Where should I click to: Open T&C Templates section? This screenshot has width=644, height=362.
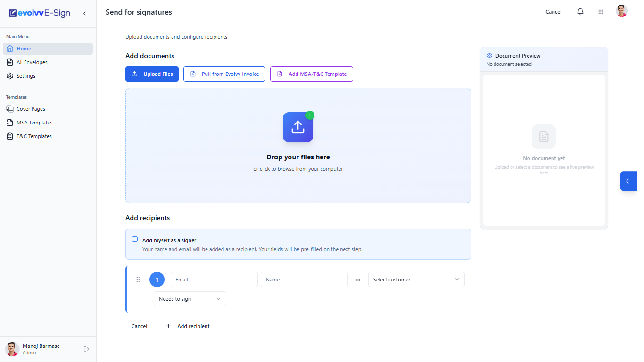click(x=48, y=136)
